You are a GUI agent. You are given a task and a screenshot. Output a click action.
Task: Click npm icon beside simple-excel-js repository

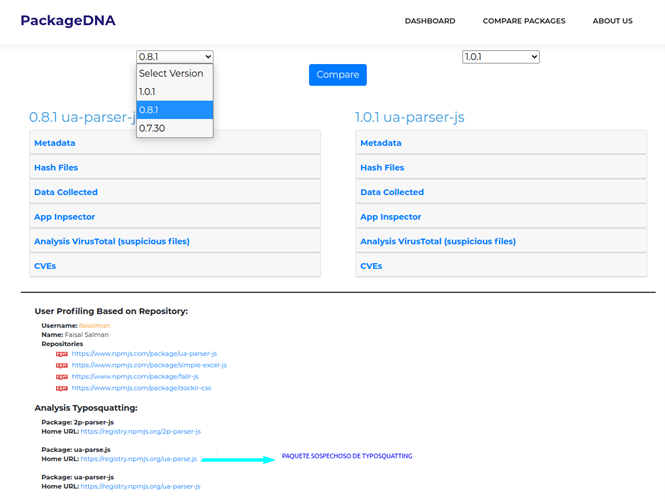pyautogui.click(x=62, y=365)
